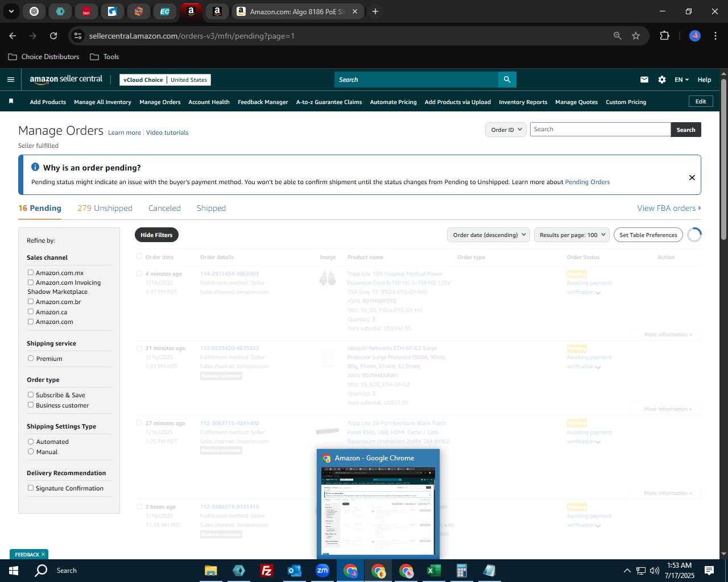Open Calculator from the taskbar

point(462,571)
